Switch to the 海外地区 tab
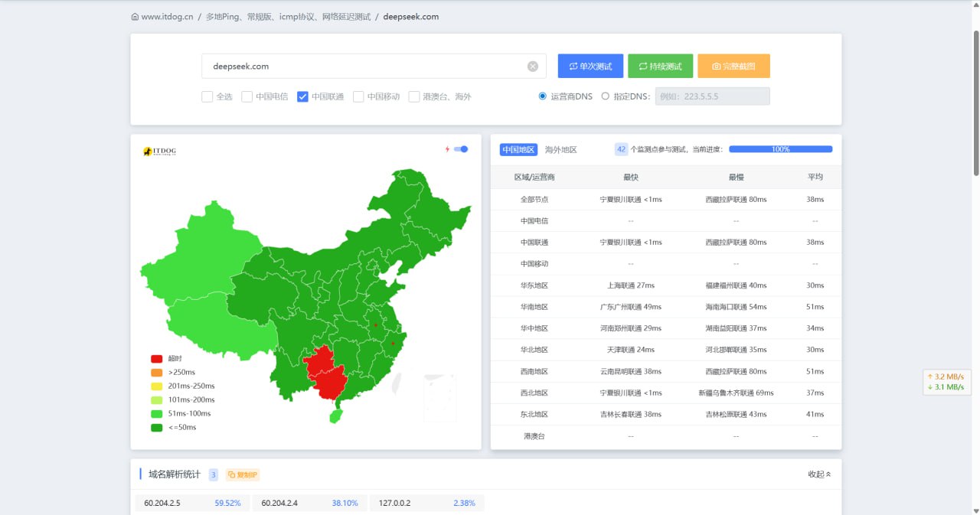Screen dimensions: 980x515 point(561,150)
